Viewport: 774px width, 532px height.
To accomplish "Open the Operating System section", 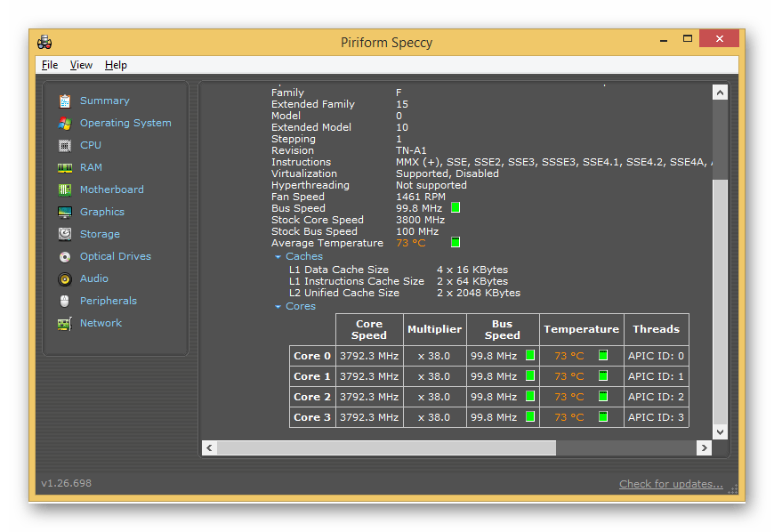I will click(125, 123).
